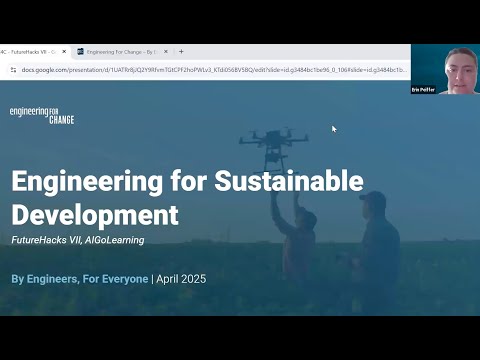Screen dimensions: 480x360
Task: Switch to the Engineering For Change tab
Action: pyautogui.click(x=123, y=52)
